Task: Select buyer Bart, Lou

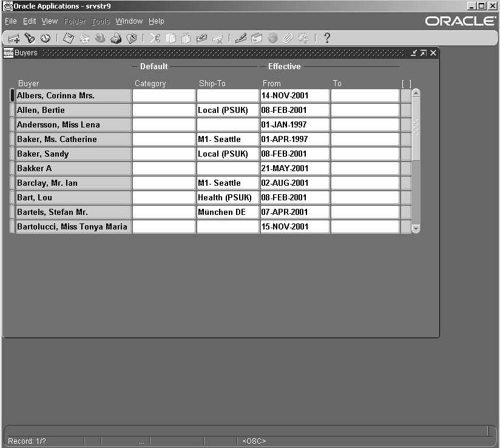Action: 73,197
